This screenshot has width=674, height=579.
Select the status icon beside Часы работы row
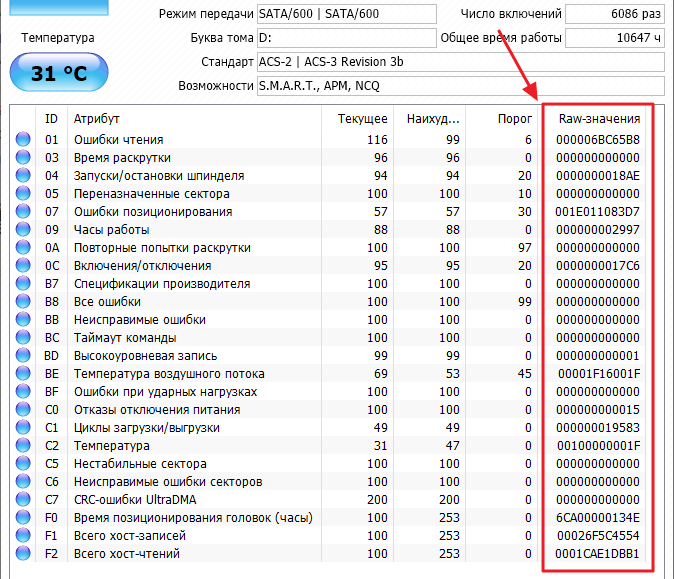coord(23,230)
